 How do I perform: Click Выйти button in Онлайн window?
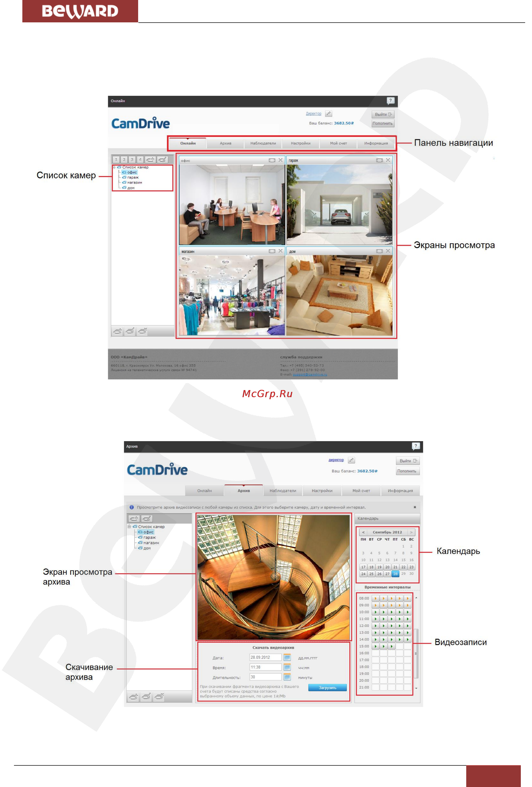point(383,114)
